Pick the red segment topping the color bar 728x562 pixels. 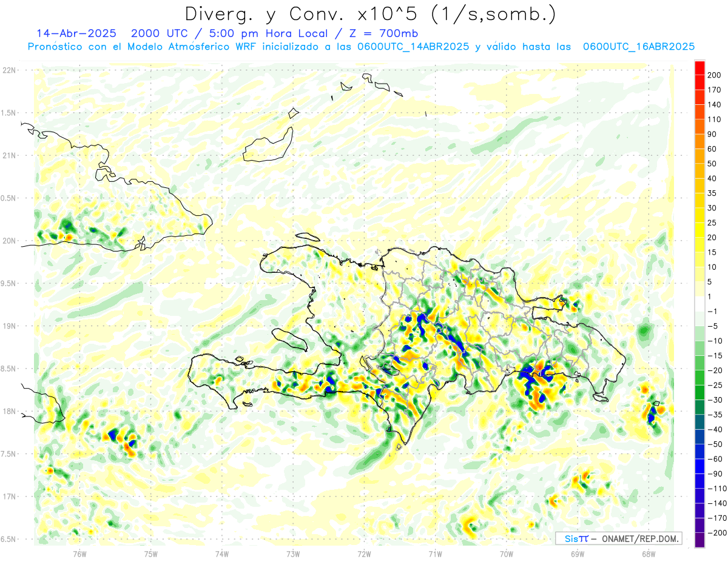pos(699,68)
